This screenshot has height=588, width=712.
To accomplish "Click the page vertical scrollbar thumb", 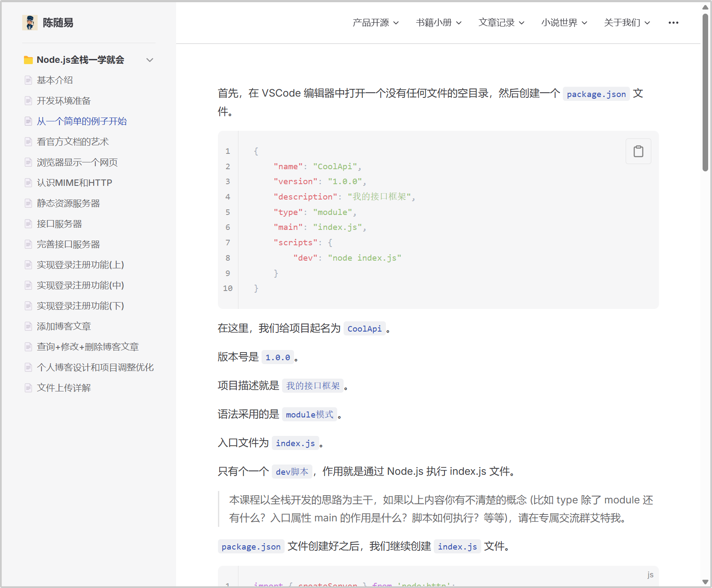I will [x=705, y=92].
